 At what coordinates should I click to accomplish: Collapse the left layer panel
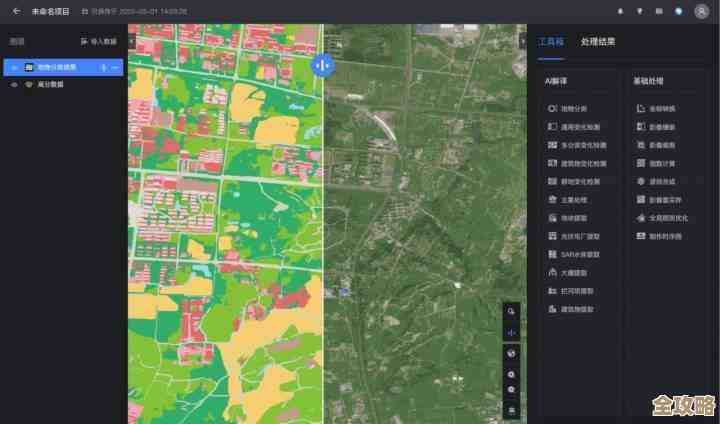click(132, 41)
